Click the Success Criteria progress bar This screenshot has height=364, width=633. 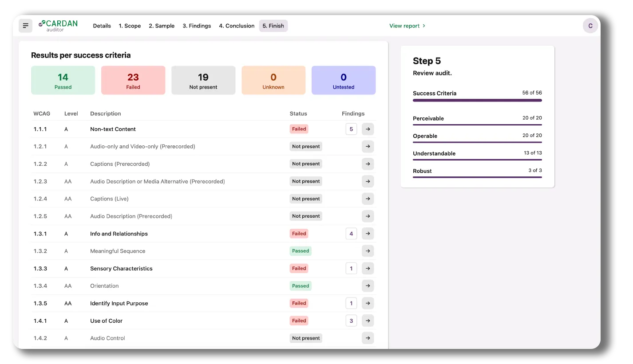(477, 100)
